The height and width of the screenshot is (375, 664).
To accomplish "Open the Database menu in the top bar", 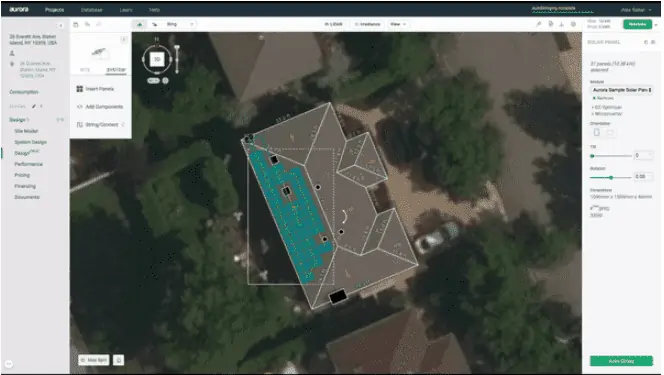I will tap(91, 10).
